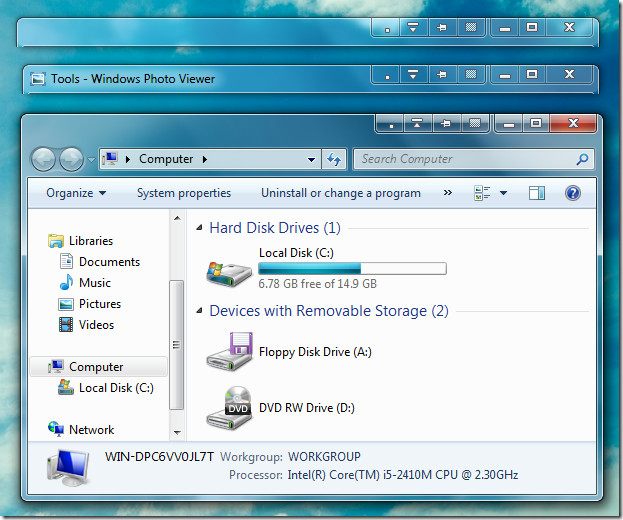Refresh the Computer folder view

334,159
